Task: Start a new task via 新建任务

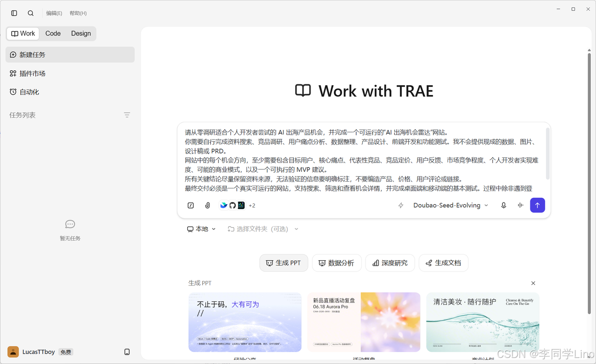Action: 70,54
